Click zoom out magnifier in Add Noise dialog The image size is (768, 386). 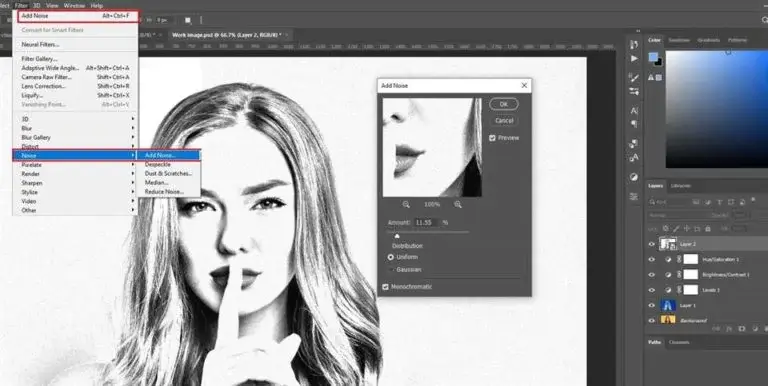click(406, 204)
